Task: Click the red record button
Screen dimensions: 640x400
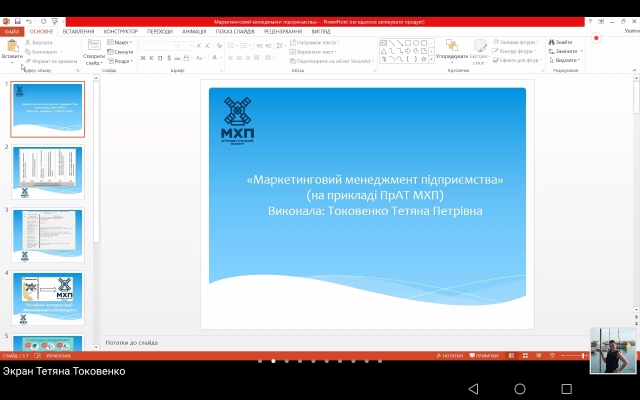Action: pyautogui.click(x=597, y=38)
